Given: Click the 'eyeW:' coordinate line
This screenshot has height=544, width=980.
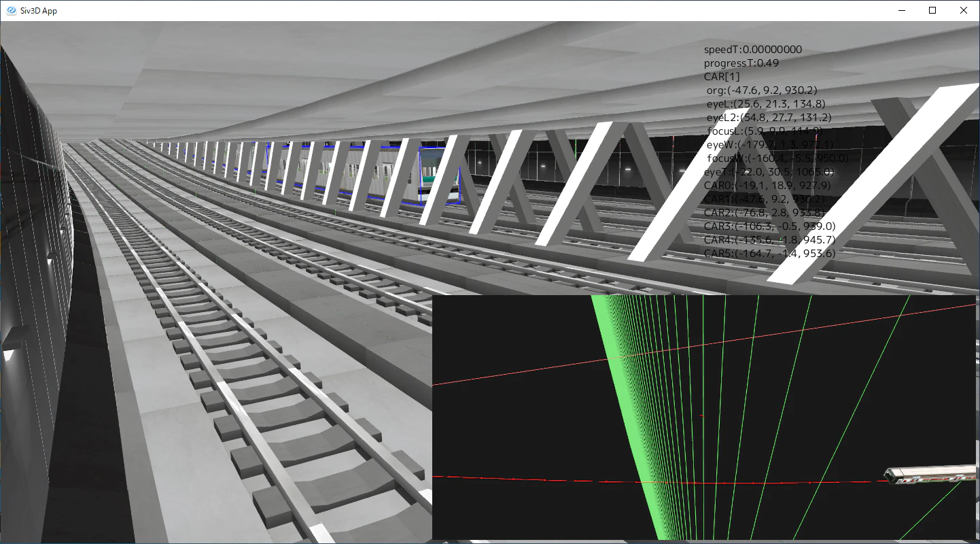Looking at the screenshot, I should [771, 145].
